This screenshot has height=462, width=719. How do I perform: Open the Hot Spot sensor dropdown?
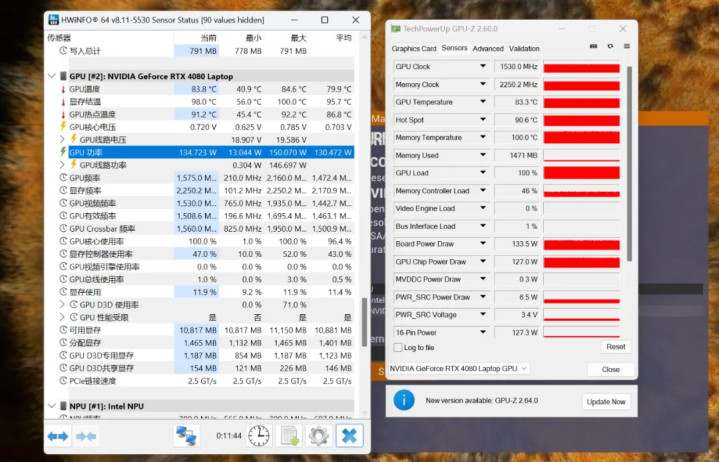pos(483,120)
